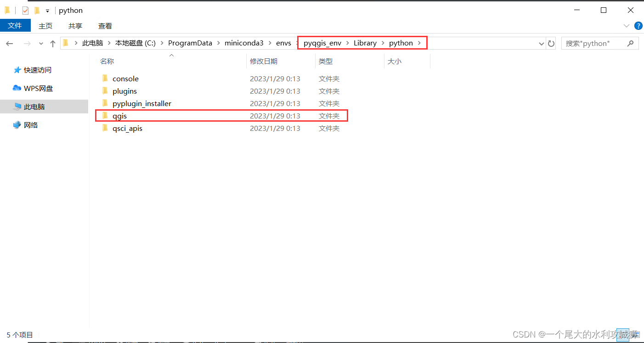
Task: Click the title bar folder icon
Action: click(7, 10)
